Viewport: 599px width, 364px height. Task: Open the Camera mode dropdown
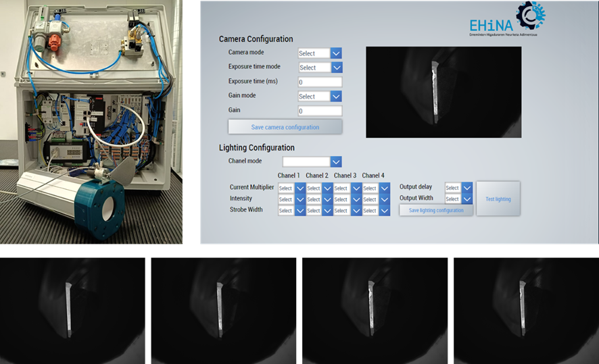pos(320,53)
